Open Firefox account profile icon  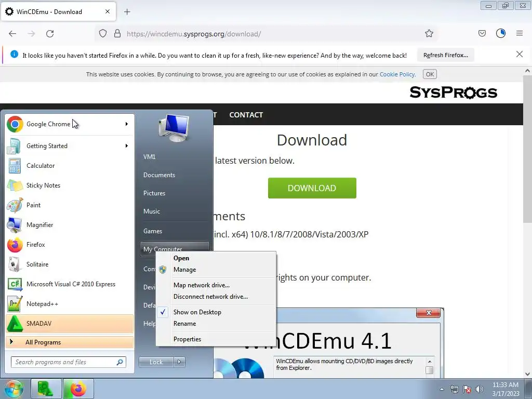point(501,33)
